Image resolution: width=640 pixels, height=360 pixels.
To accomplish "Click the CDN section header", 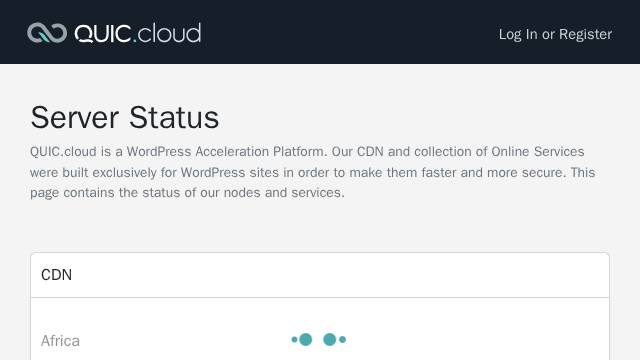I will coord(320,275).
